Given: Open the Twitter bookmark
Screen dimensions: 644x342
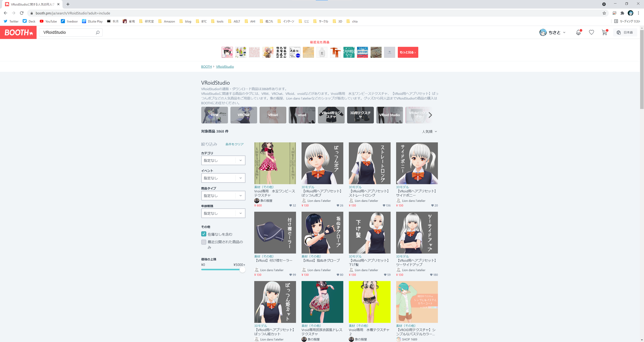Looking at the screenshot, I should [x=11, y=21].
